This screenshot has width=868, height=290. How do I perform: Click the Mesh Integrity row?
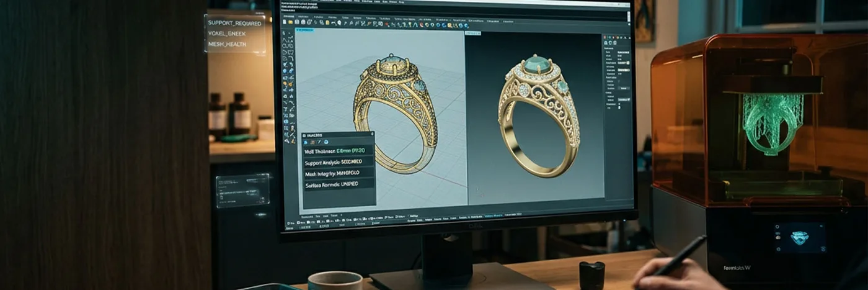339,173
